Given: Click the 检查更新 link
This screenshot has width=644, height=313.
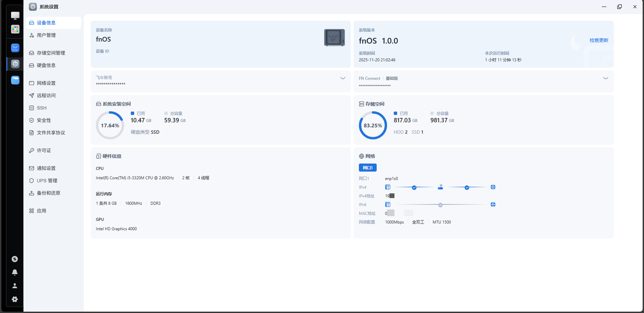Looking at the screenshot, I should coord(599,40).
